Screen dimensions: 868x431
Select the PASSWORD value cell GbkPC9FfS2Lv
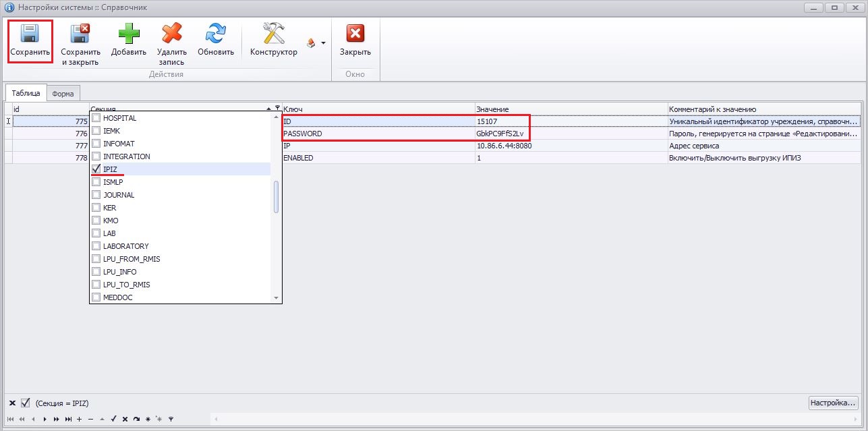pos(500,134)
